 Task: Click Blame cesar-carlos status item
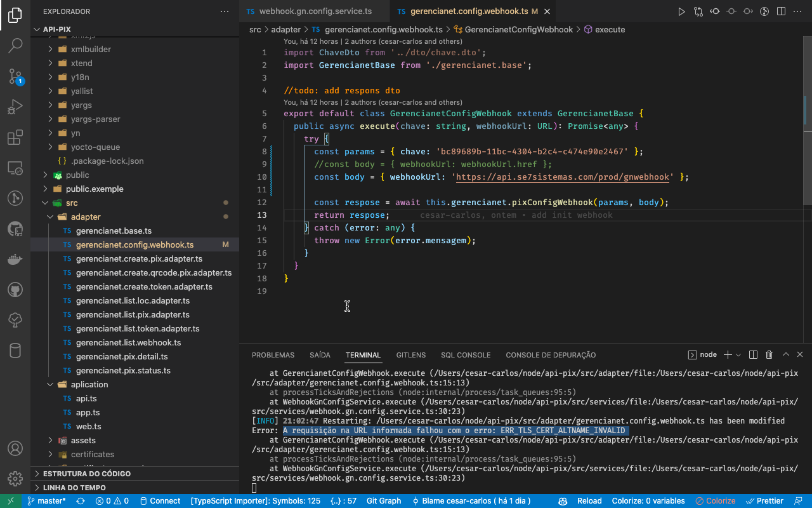(x=471, y=501)
